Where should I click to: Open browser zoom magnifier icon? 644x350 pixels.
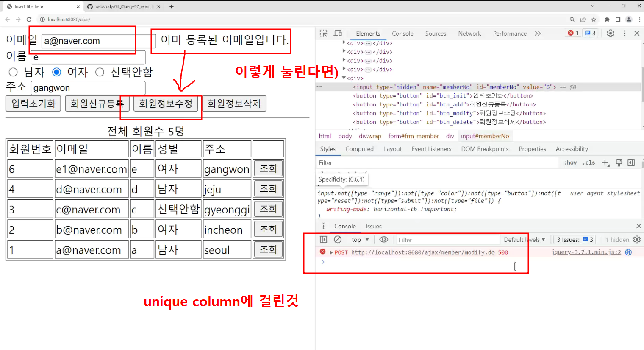coord(572,19)
